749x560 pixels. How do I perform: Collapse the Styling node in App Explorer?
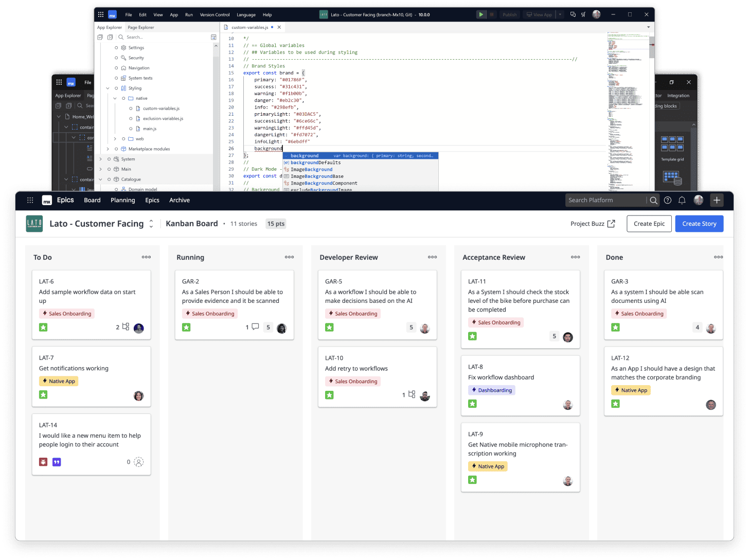tap(108, 88)
